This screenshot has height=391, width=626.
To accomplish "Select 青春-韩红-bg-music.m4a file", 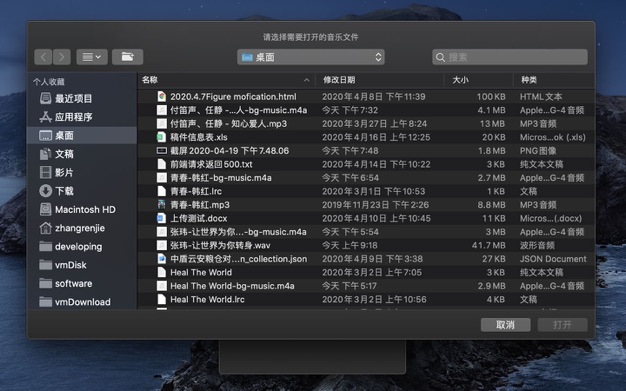I will (366, 178).
